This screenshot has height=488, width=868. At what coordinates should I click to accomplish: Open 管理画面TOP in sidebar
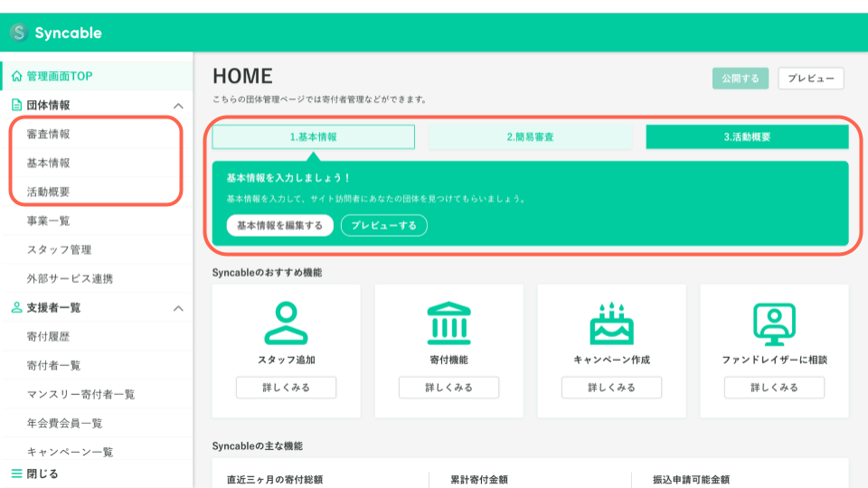pyautogui.click(x=97, y=76)
